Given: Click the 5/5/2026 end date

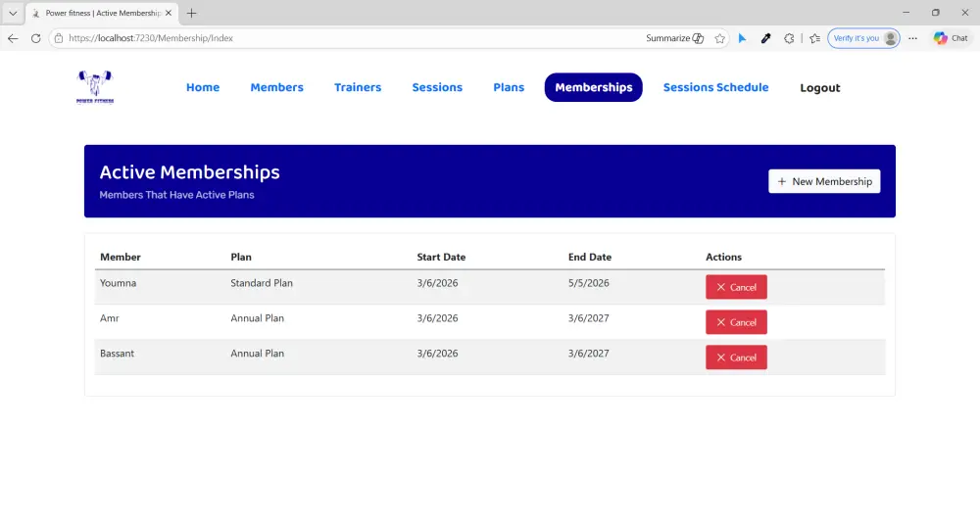Looking at the screenshot, I should [x=588, y=283].
